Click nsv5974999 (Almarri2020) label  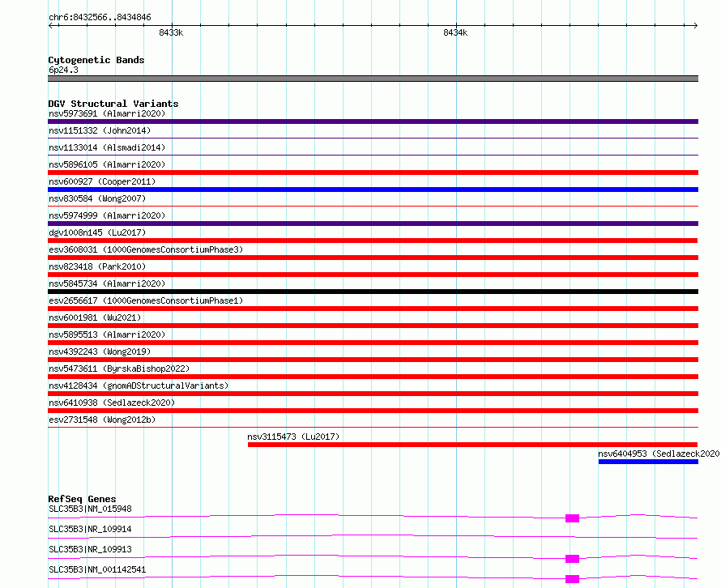point(107,215)
